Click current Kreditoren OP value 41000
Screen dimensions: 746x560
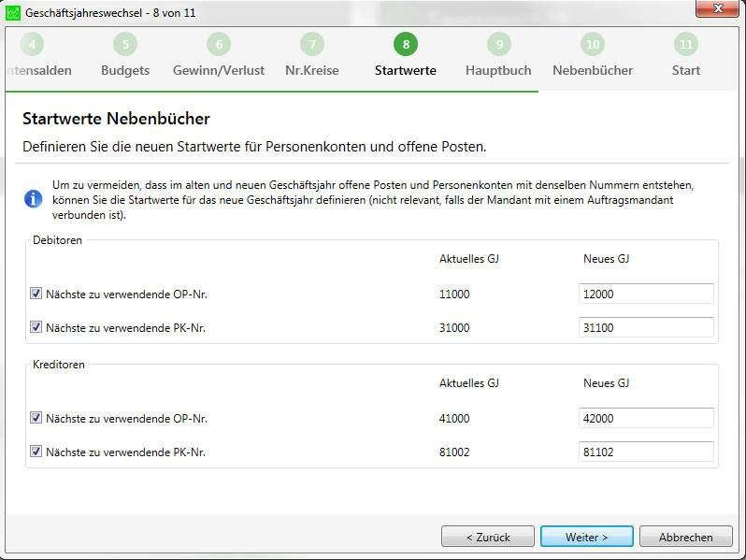click(x=454, y=419)
